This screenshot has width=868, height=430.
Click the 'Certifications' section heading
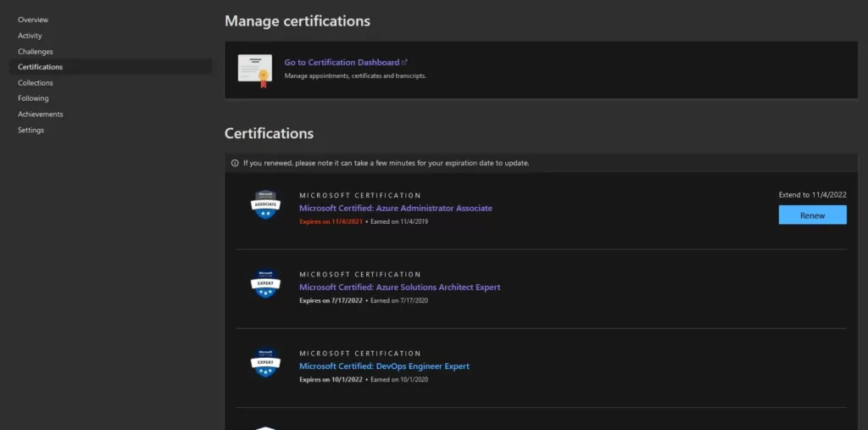click(x=269, y=133)
